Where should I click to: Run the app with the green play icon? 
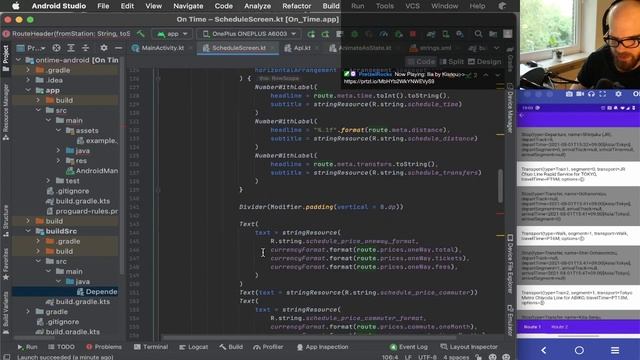pyautogui.click(x=311, y=34)
